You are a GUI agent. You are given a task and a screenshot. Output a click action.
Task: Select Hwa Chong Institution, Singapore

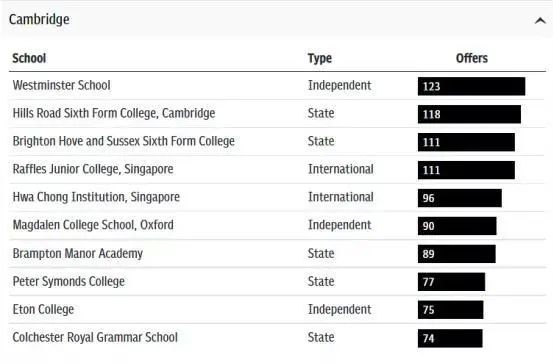96,197
